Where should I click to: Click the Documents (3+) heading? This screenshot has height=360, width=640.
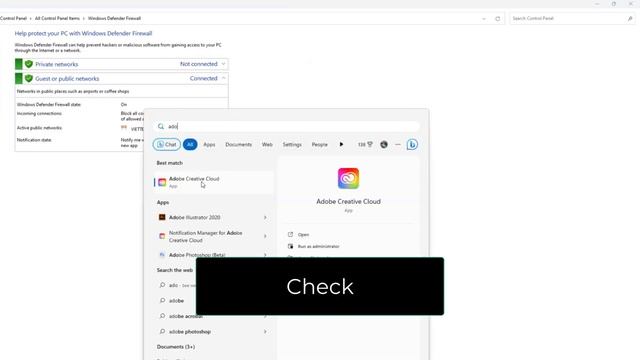click(x=176, y=347)
